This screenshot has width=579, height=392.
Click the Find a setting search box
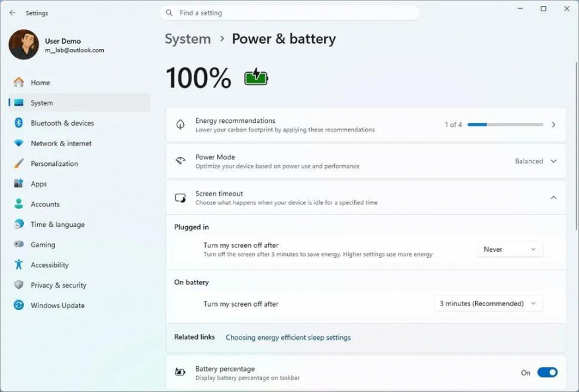pos(290,13)
